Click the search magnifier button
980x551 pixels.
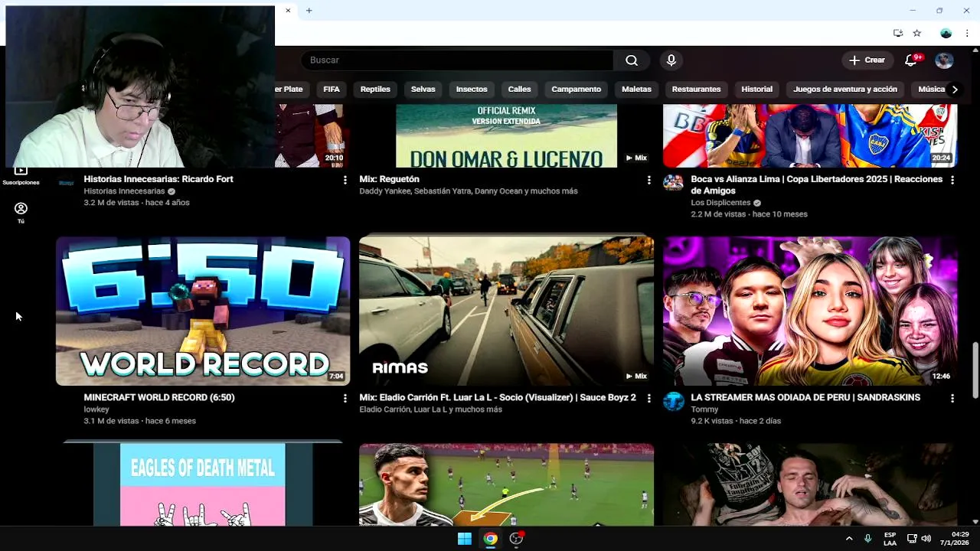pos(631,60)
